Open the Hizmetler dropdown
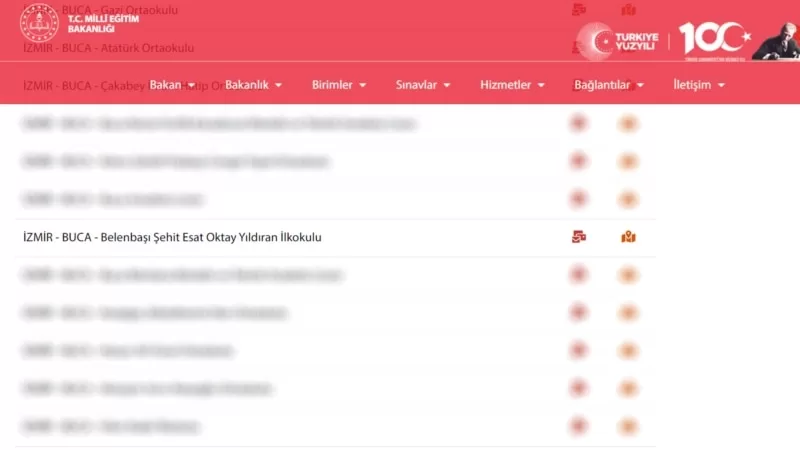This screenshot has height=450, width=800. (x=512, y=85)
